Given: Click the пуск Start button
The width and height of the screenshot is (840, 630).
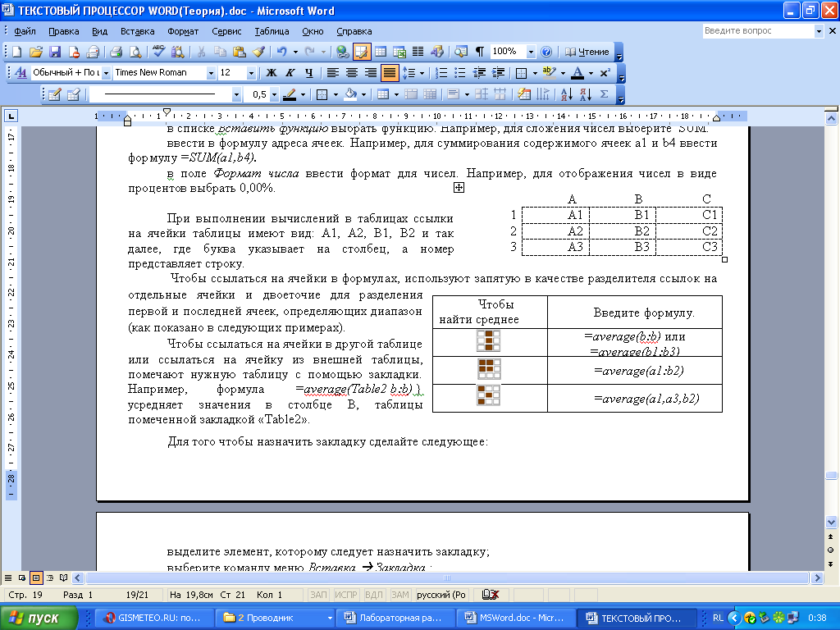Looking at the screenshot, I should (x=39, y=618).
